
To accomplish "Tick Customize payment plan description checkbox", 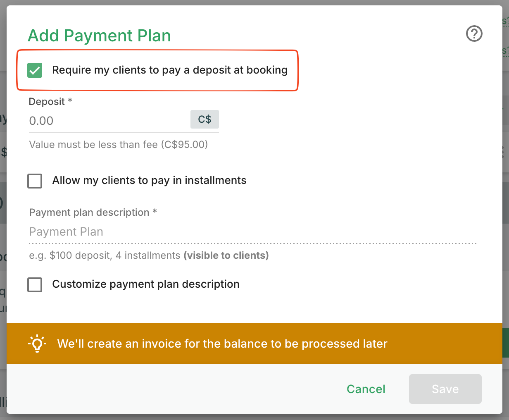I will click(35, 284).
